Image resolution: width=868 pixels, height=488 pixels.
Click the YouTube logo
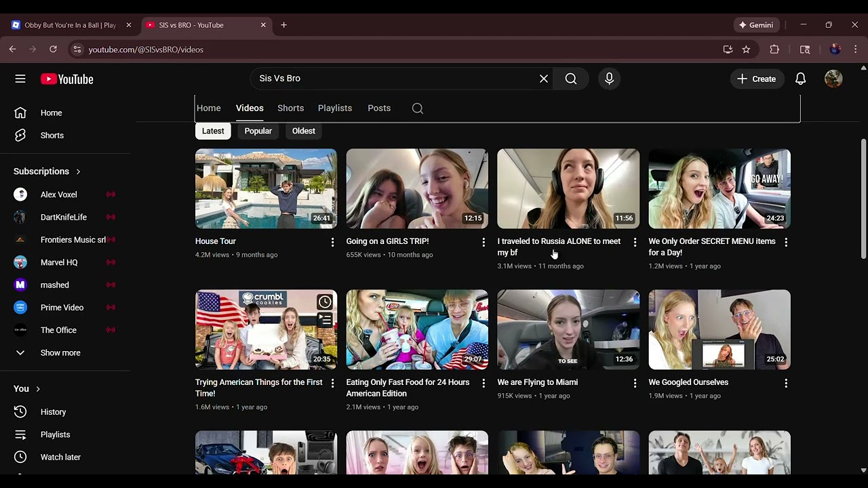pyautogui.click(x=66, y=79)
